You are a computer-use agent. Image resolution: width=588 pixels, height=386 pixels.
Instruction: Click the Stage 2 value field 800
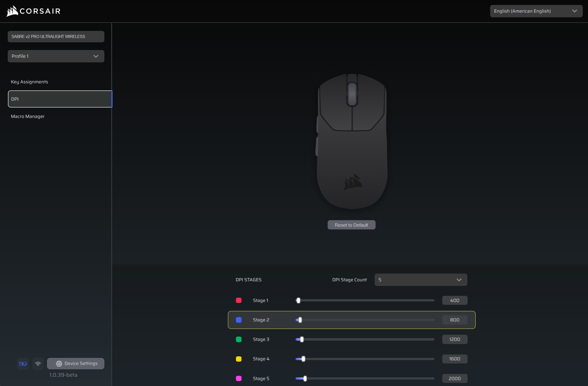point(455,320)
